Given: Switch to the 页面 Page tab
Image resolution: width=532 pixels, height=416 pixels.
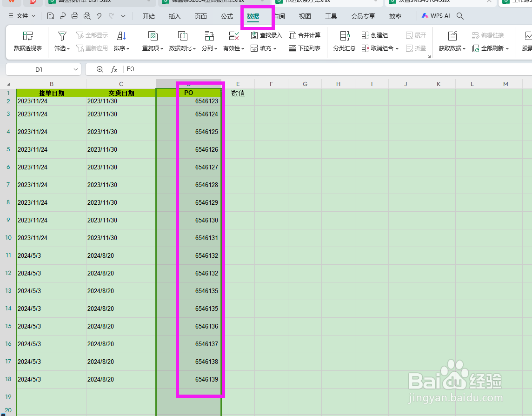Looking at the screenshot, I should point(201,16).
